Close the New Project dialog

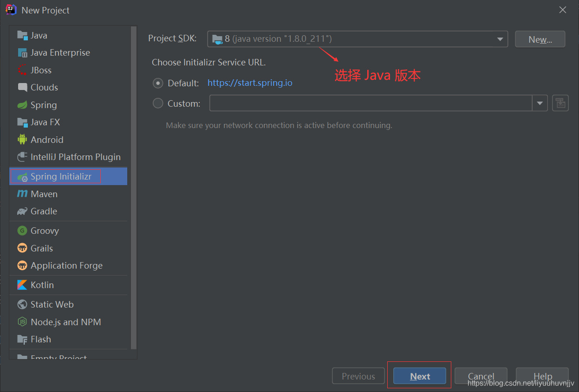click(x=562, y=10)
